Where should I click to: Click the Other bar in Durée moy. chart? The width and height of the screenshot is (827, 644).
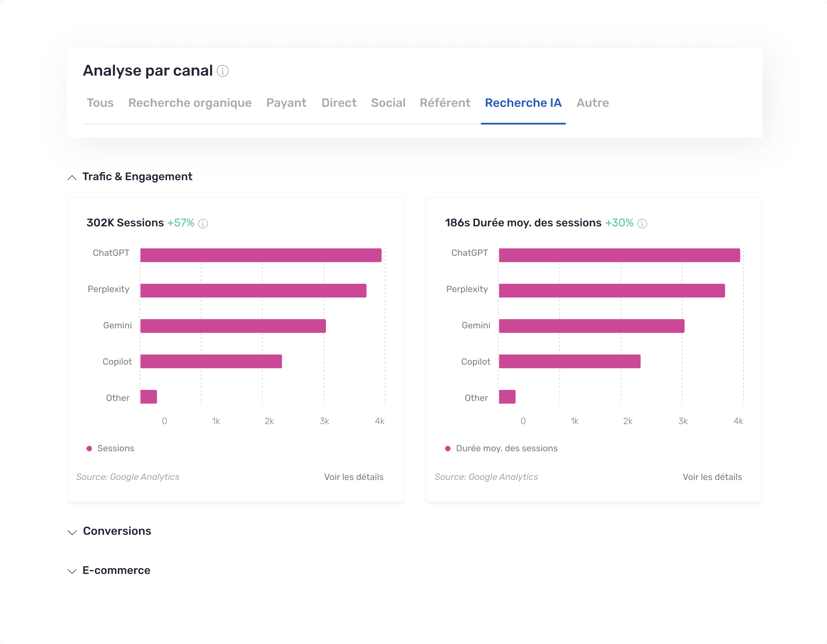point(507,397)
